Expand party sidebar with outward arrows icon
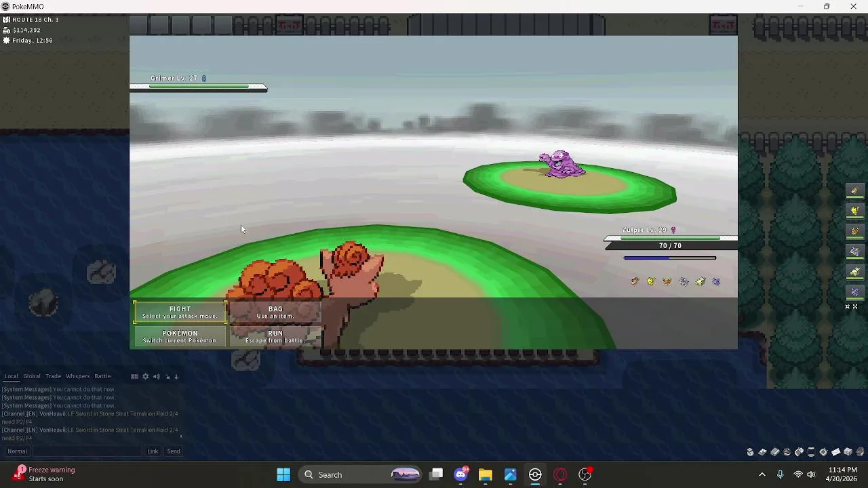 pos(855,307)
